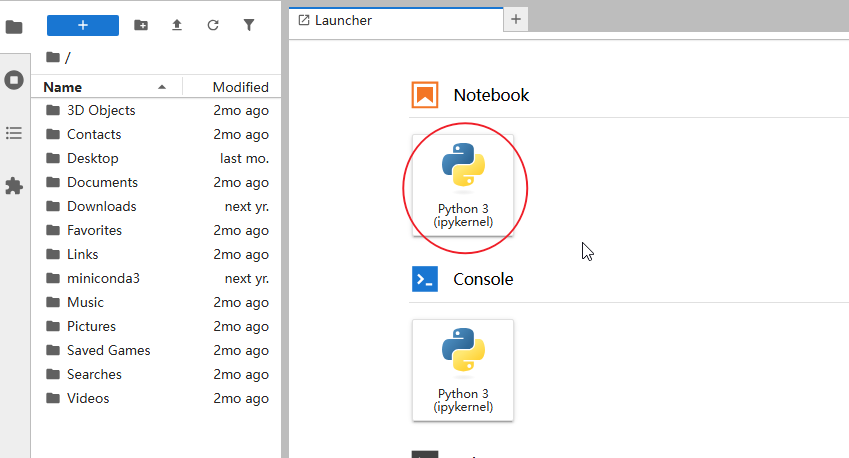Show the Table of Contents panel
Image resolution: width=849 pixels, height=458 pixels.
(x=14, y=133)
